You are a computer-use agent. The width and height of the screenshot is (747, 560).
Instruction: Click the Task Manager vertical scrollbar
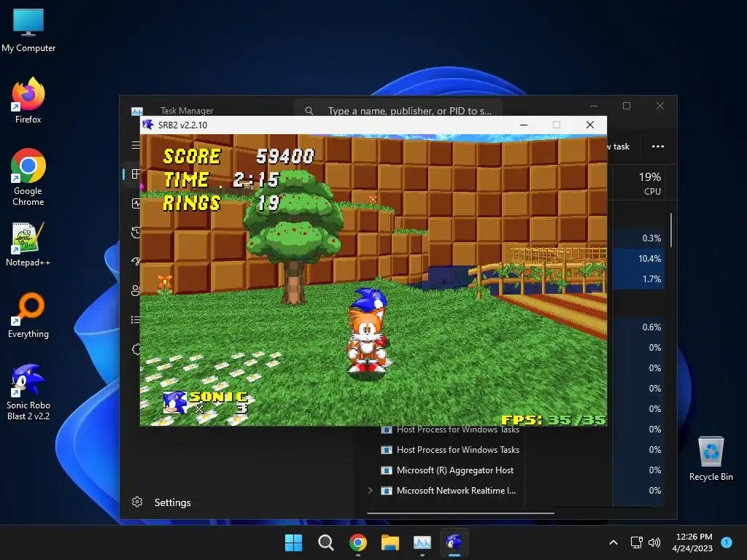click(671, 230)
